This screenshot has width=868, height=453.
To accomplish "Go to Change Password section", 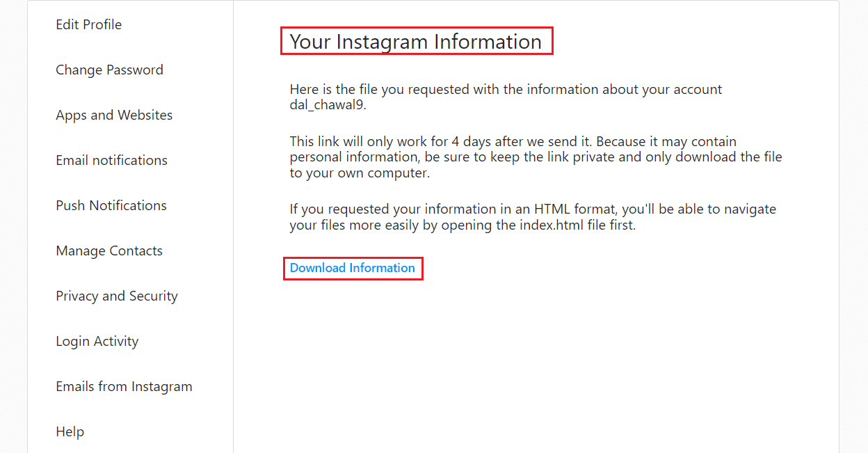I will [x=109, y=70].
